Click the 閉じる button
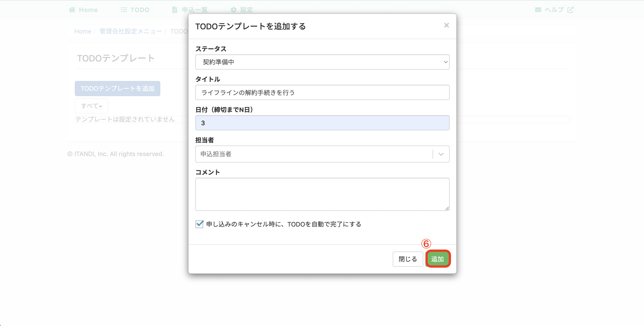 [x=408, y=259]
